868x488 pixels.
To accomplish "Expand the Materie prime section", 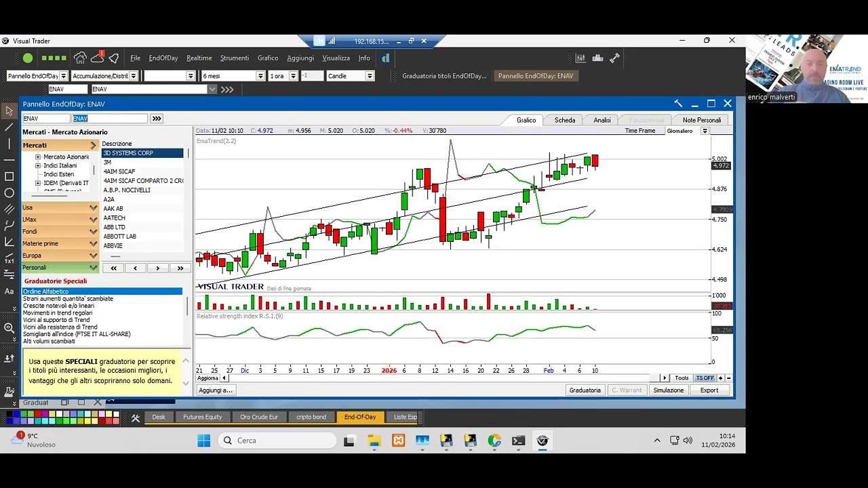I will point(60,243).
